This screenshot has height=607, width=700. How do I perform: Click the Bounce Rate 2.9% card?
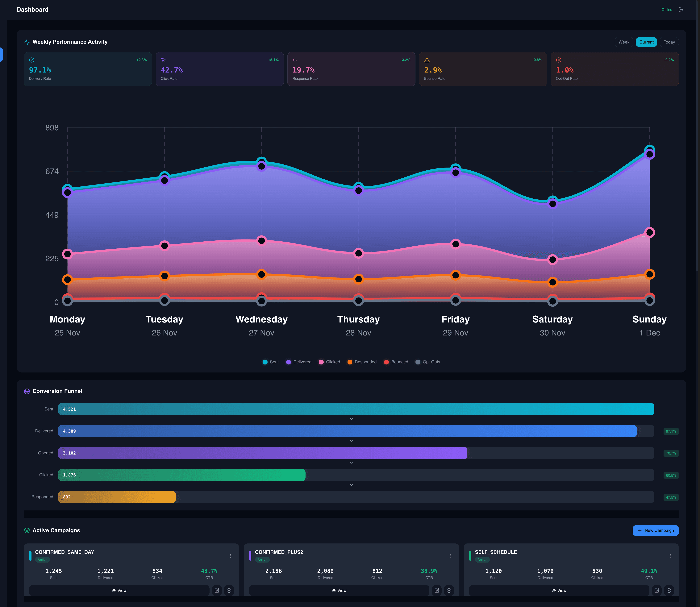[x=483, y=69]
